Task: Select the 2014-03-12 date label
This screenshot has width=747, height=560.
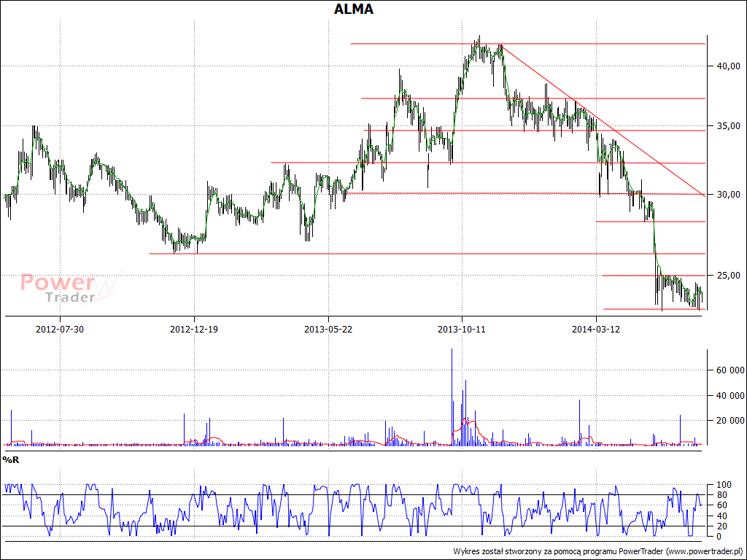Action: pos(596,329)
